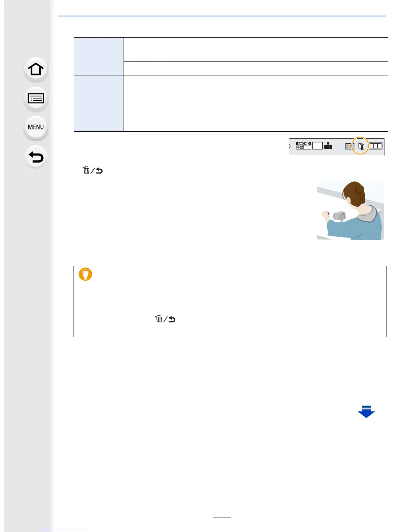Select the lower blue-shaded table cell
This screenshot has height=532, width=411.
(99, 103)
